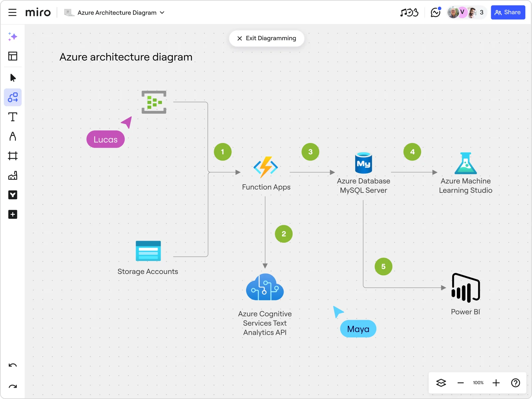The height and width of the screenshot is (399, 532).
Task: Open the layers panel icon
Action: (x=441, y=383)
